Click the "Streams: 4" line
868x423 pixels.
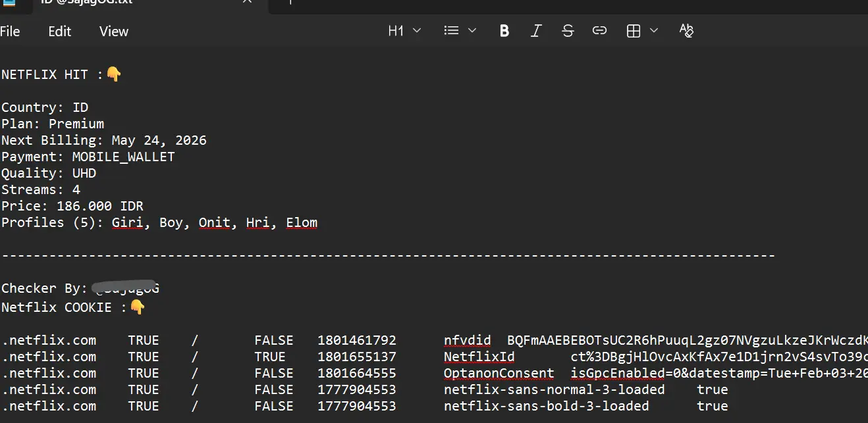coord(41,189)
